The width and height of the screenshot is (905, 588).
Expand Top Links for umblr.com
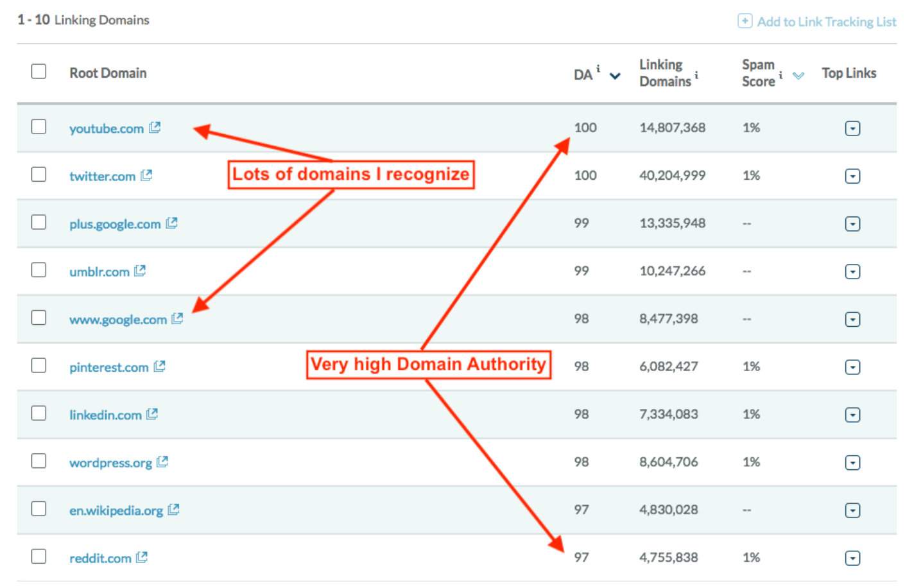(x=852, y=272)
